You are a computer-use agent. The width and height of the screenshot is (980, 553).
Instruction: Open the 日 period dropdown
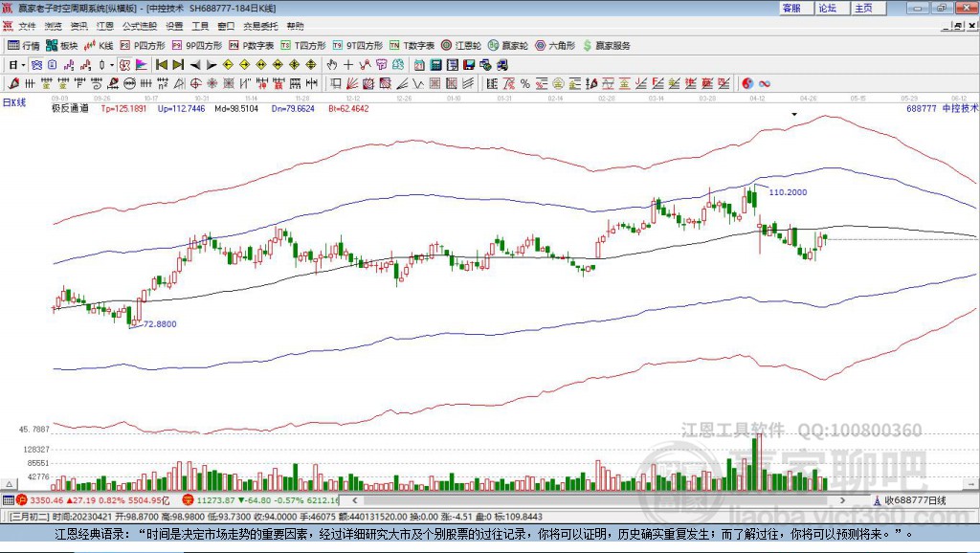pos(17,64)
